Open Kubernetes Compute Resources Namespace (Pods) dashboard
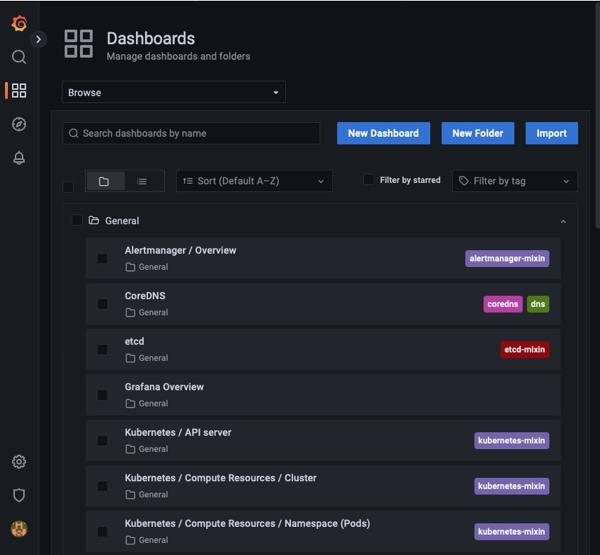The image size is (600, 555). (247, 524)
